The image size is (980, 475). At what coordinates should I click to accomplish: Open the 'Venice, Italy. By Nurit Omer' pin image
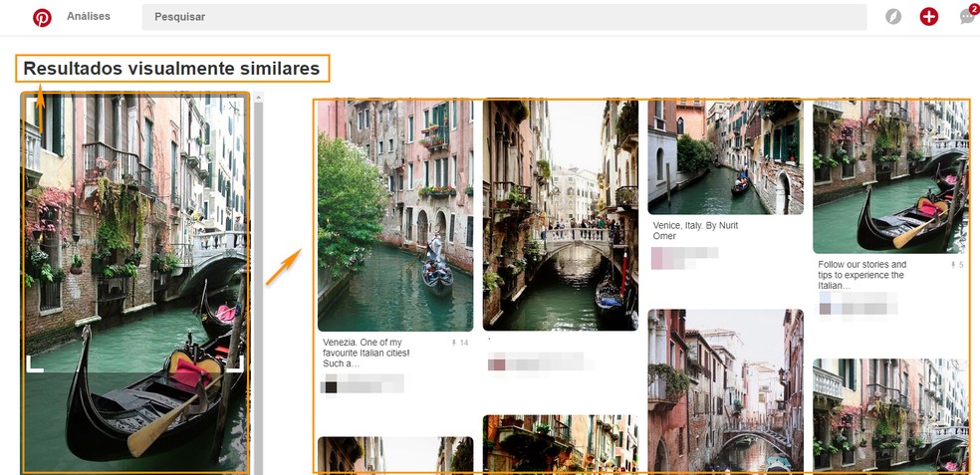coord(725,156)
